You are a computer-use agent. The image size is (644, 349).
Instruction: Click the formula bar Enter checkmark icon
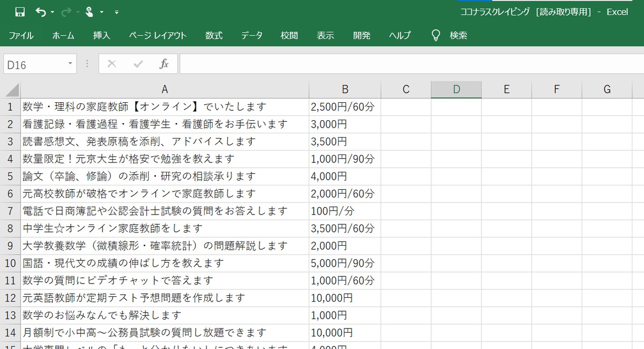[x=138, y=64]
